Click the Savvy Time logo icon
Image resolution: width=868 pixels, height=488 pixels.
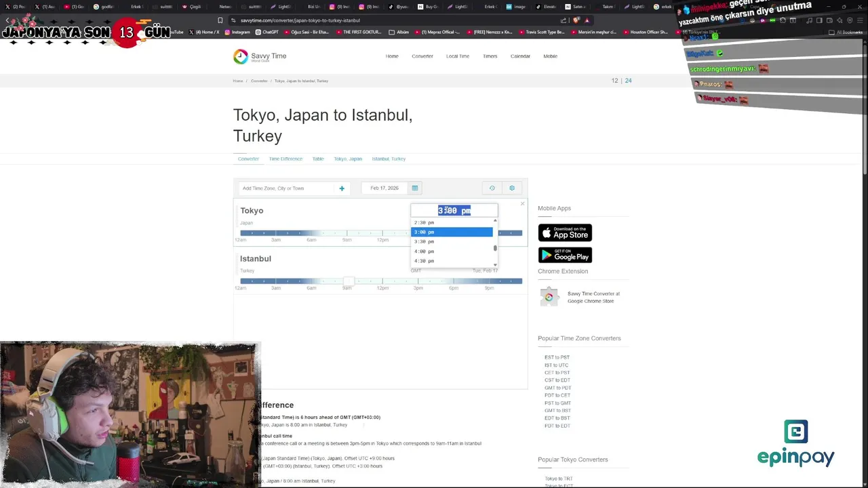tap(241, 57)
